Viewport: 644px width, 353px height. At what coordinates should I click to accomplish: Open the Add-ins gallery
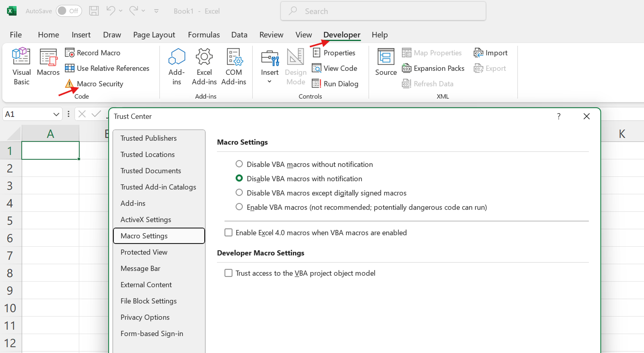(x=176, y=67)
